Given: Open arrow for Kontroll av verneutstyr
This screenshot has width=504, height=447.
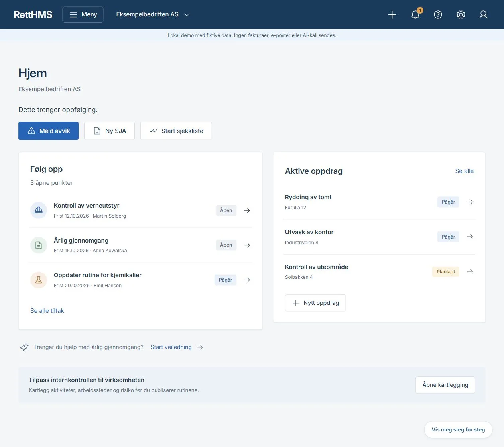Looking at the screenshot, I should coord(247,210).
